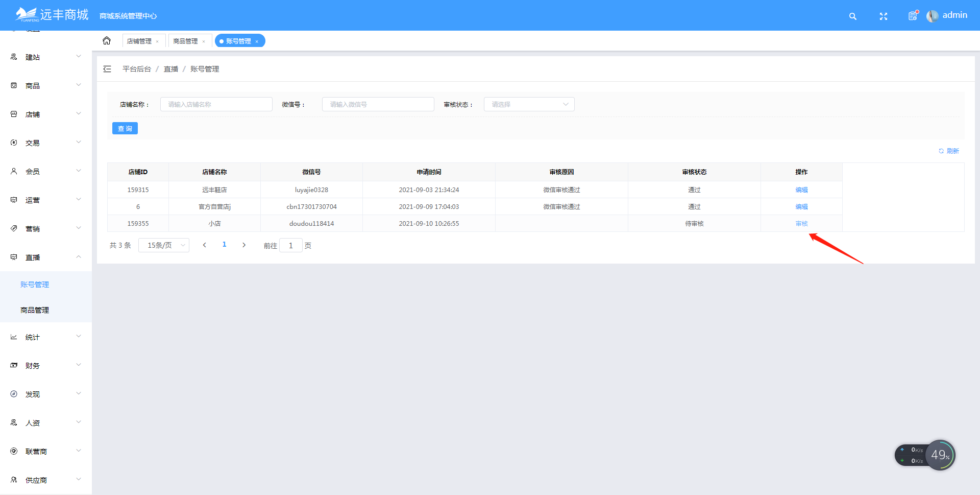
Task: Expand the 商品 menu chevron
Action: click(x=79, y=85)
